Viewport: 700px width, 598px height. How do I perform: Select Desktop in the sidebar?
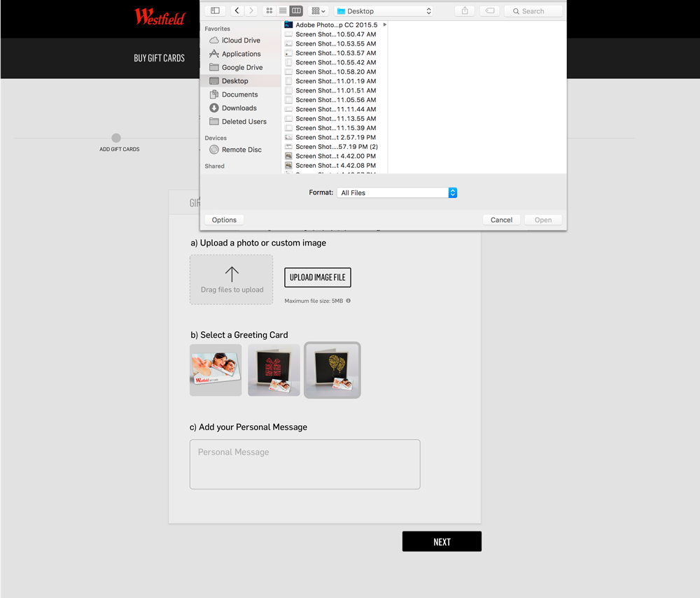pyautogui.click(x=241, y=80)
